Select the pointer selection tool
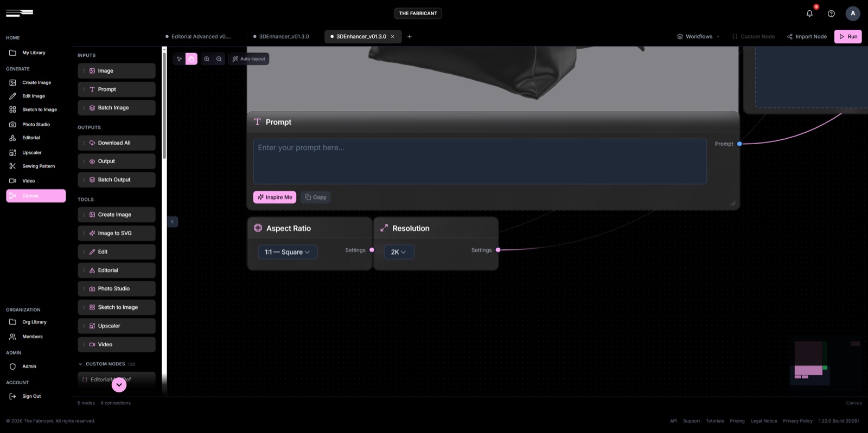Image resolution: width=868 pixels, height=433 pixels. (x=180, y=59)
